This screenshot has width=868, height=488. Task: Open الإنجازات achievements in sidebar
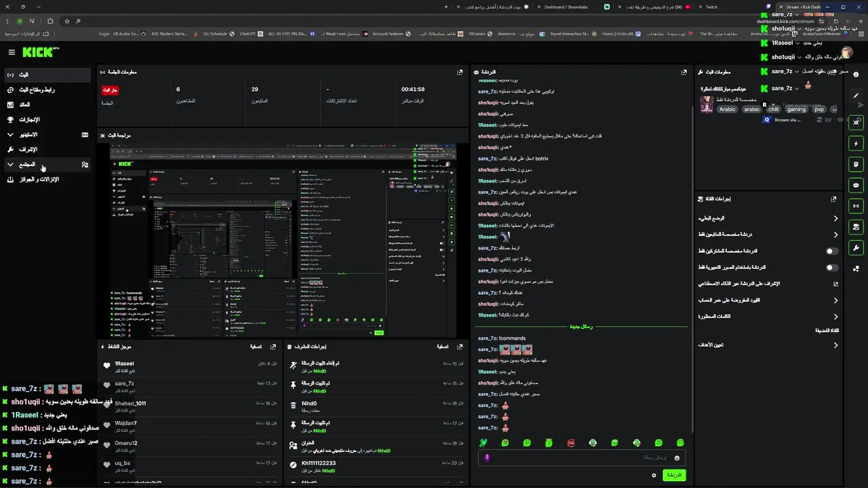[46, 119]
